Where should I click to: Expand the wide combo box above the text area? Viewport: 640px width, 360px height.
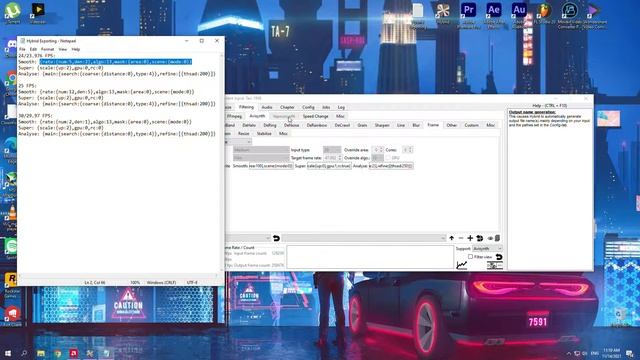click(x=363, y=238)
